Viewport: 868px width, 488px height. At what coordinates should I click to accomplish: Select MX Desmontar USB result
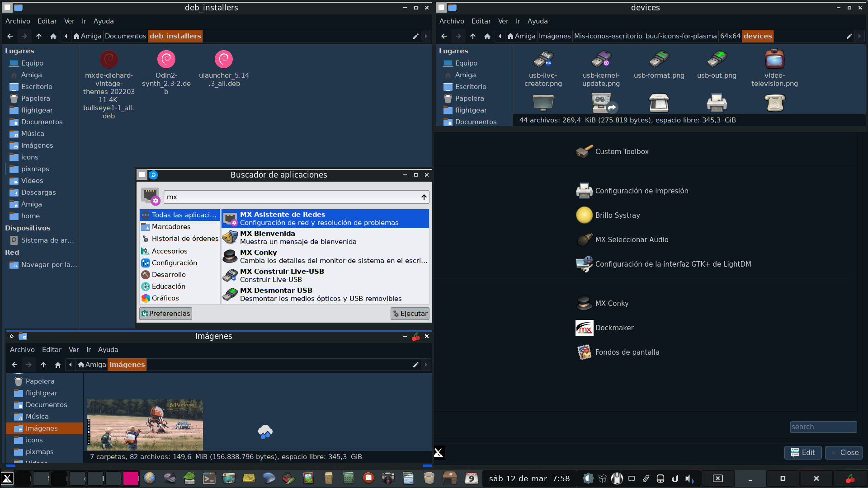coord(325,295)
